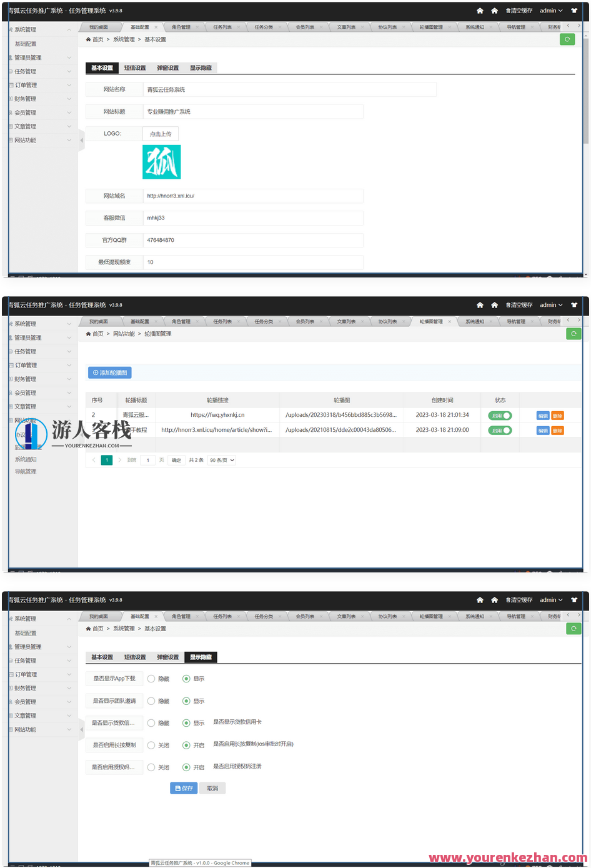Click the 添加轮播图 add-carousel icon button
This screenshot has height=868, width=591.
109,372
